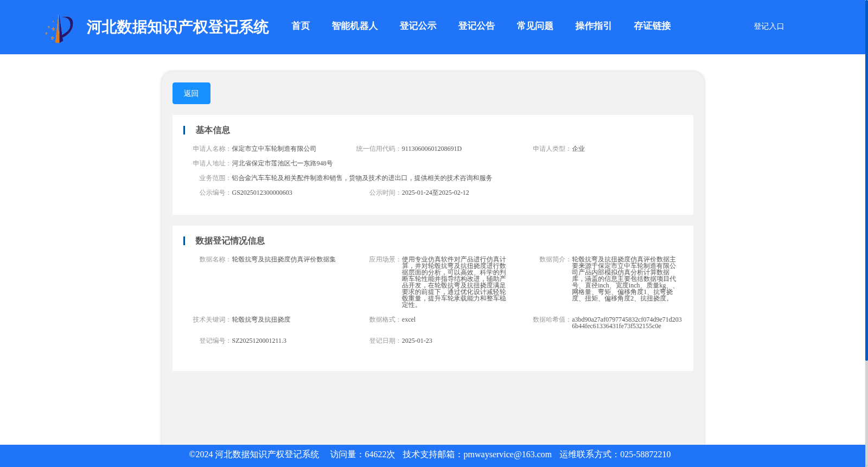Image resolution: width=868 pixels, height=467 pixels.
Task: Select applicant name 保定市立中车轮制造有限公司
Action: coord(274,149)
